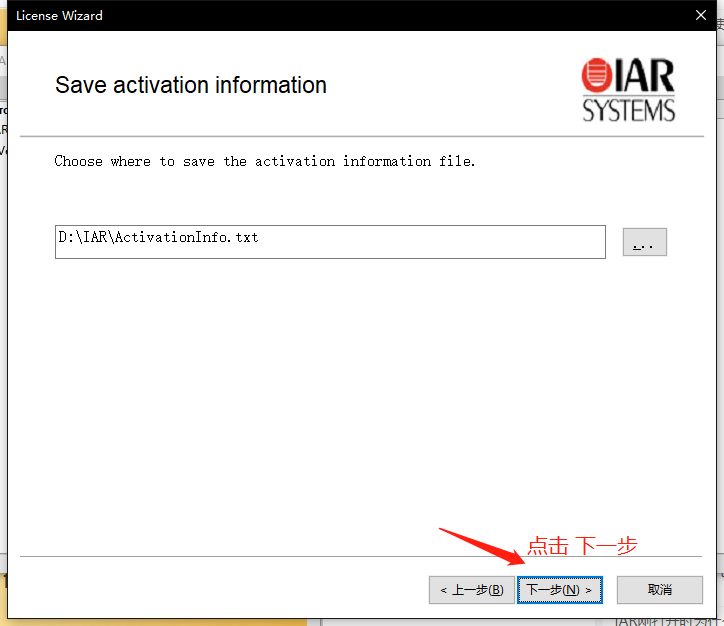Cancel the wizard with 取消 button
Image resolution: width=724 pixels, height=626 pixels.
coord(659,590)
